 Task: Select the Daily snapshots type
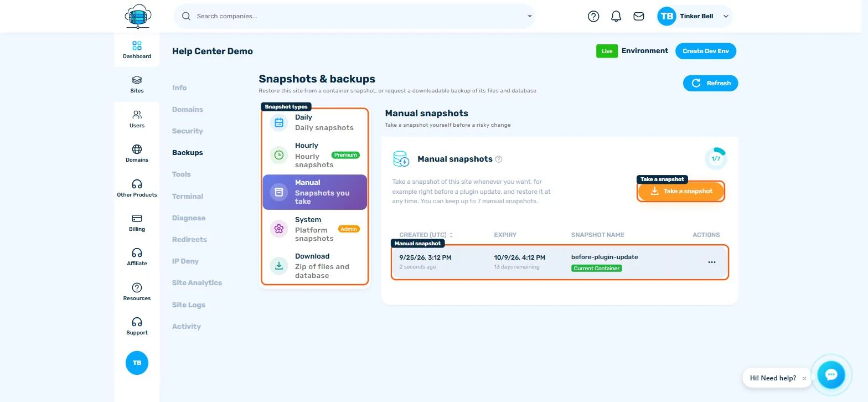(x=314, y=122)
